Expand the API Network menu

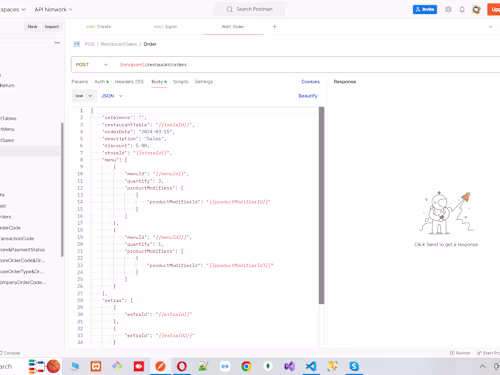tap(53, 9)
